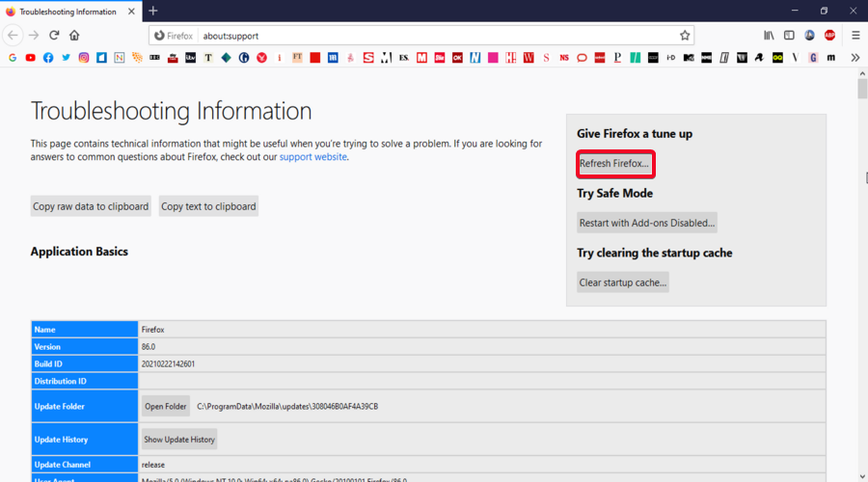The width and height of the screenshot is (868, 482).
Task: Open the 'ES' Evening Standard bookmark
Action: pyautogui.click(x=404, y=58)
